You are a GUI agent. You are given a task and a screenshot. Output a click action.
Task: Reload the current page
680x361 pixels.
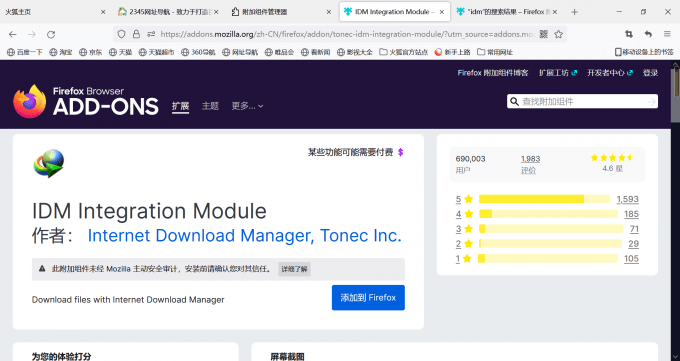click(x=51, y=34)
